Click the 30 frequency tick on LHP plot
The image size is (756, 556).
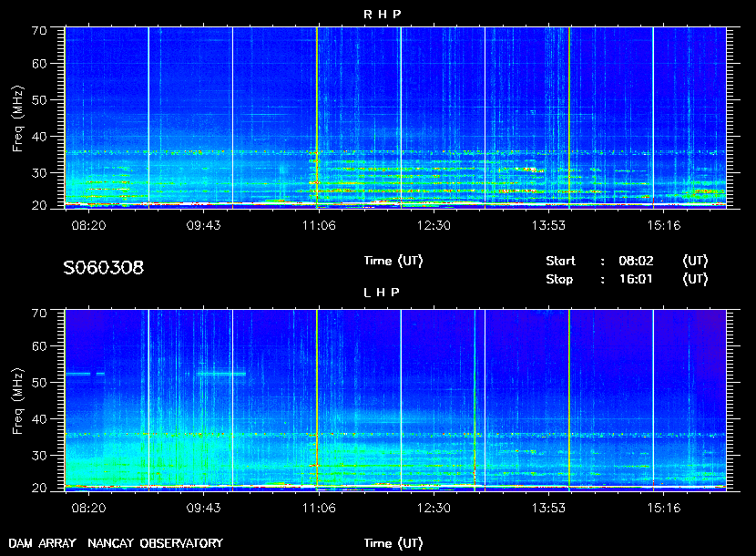click(x=39, y=456)
